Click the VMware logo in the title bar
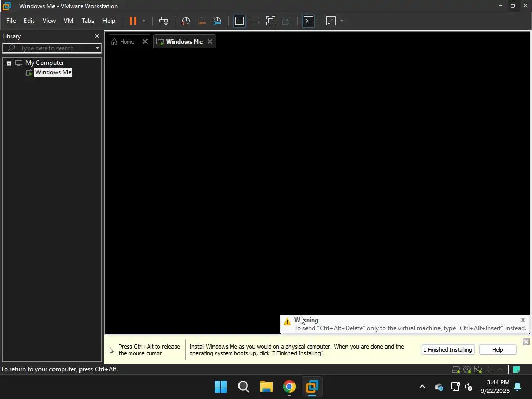 [x=6, y=6]
